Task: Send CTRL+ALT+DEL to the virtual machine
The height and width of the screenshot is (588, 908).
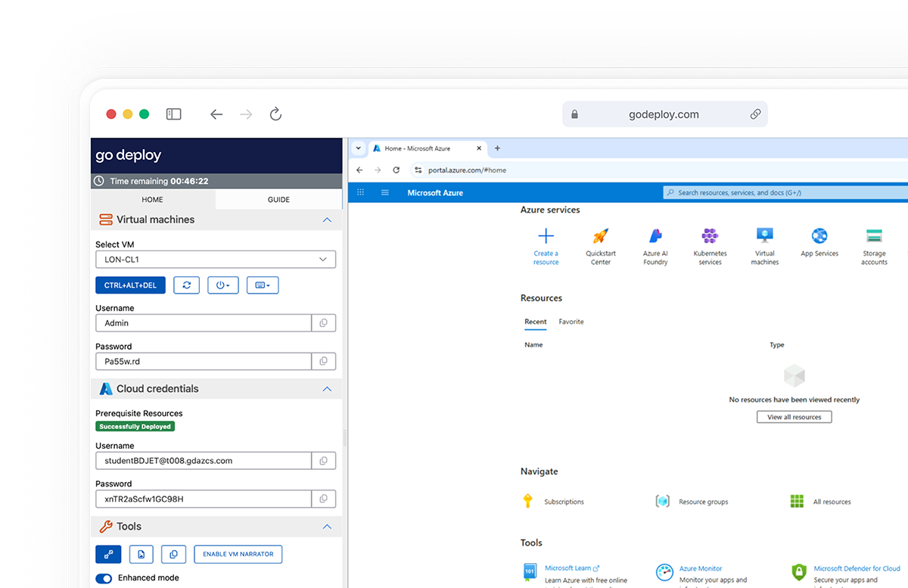Action: 130,285
